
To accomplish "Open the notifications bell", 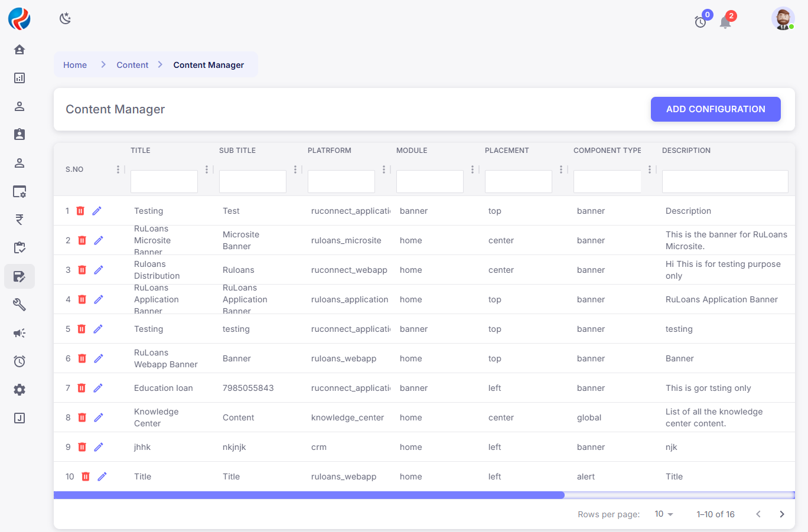I will click(725, 22).
